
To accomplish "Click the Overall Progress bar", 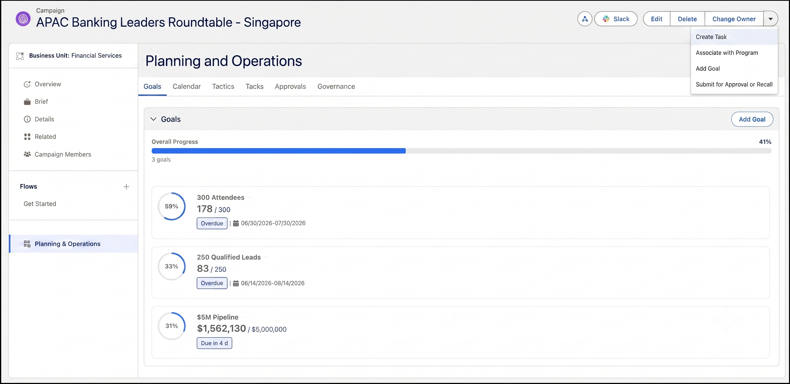I will (461, 151).
